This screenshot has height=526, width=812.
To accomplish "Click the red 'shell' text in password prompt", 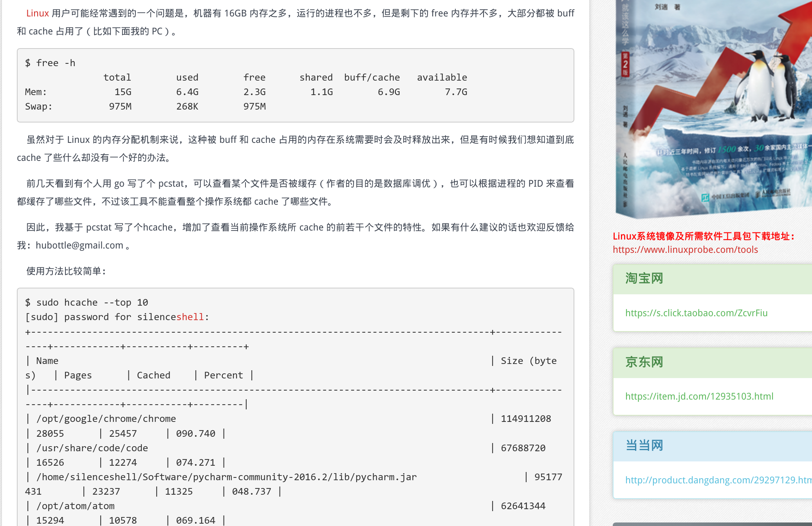I will coord(190,317).
